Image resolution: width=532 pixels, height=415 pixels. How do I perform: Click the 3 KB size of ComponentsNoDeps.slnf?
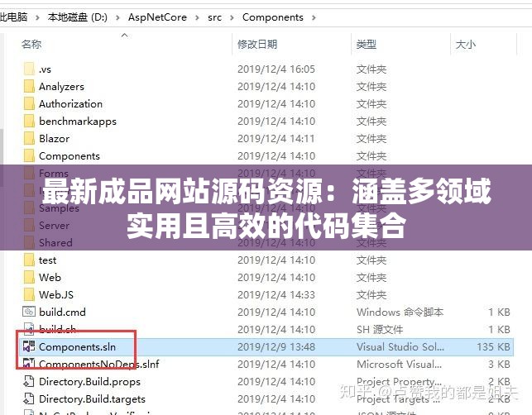click(499, 364)
